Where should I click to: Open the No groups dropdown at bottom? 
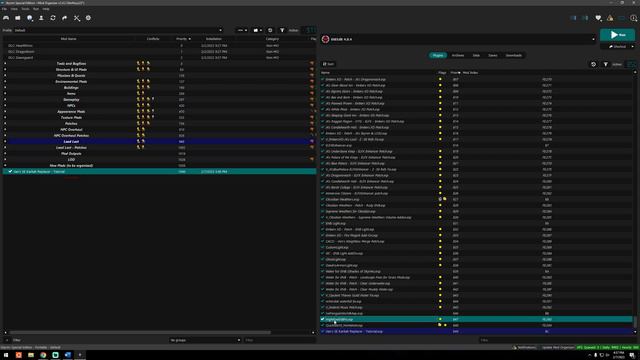(x=205, y=340)
